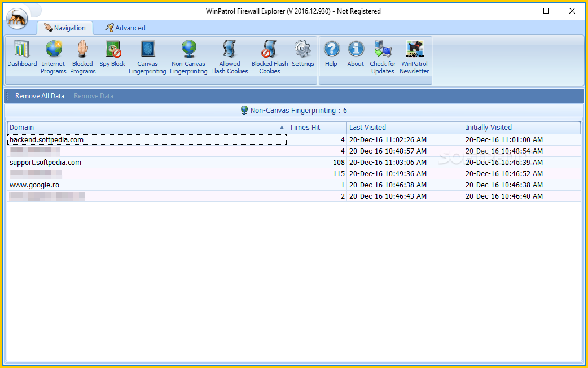Click Initially Visited 20-Dec-16 10:46:52 AM
The width and height of the screenshot is (588, 368).
coord(504,174)
